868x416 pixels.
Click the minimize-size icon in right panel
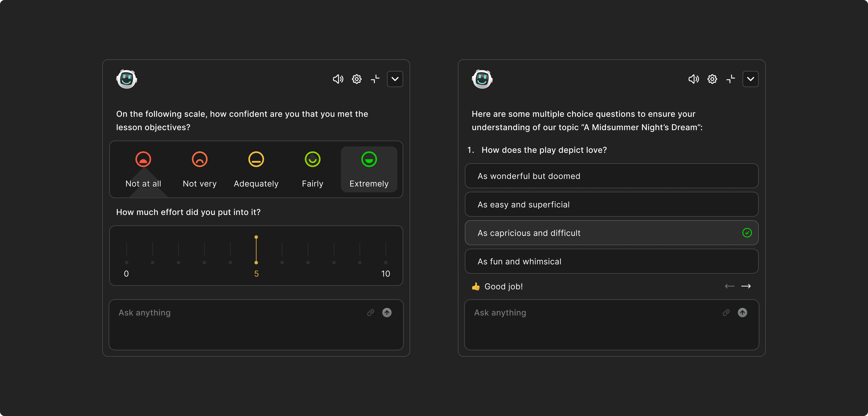coord(730,79)
